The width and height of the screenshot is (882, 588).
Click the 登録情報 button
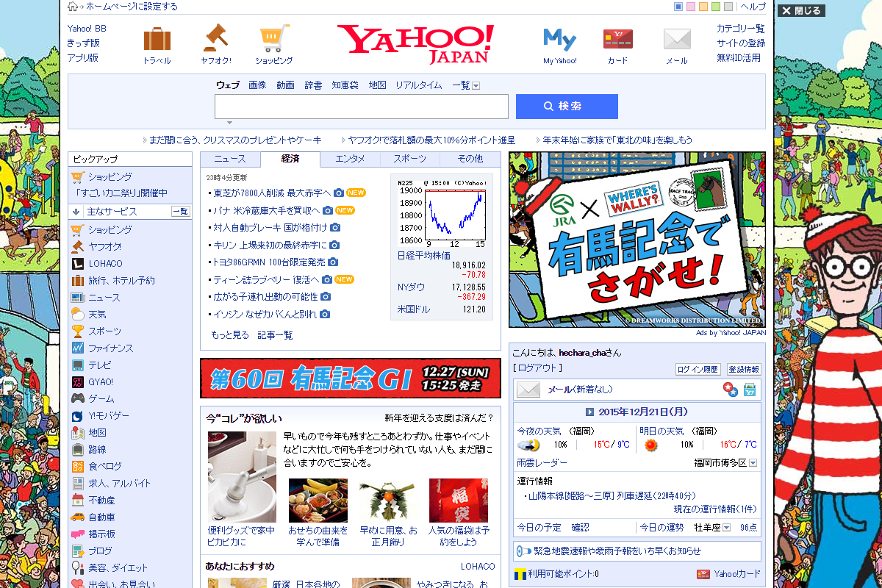pos(744,370)
